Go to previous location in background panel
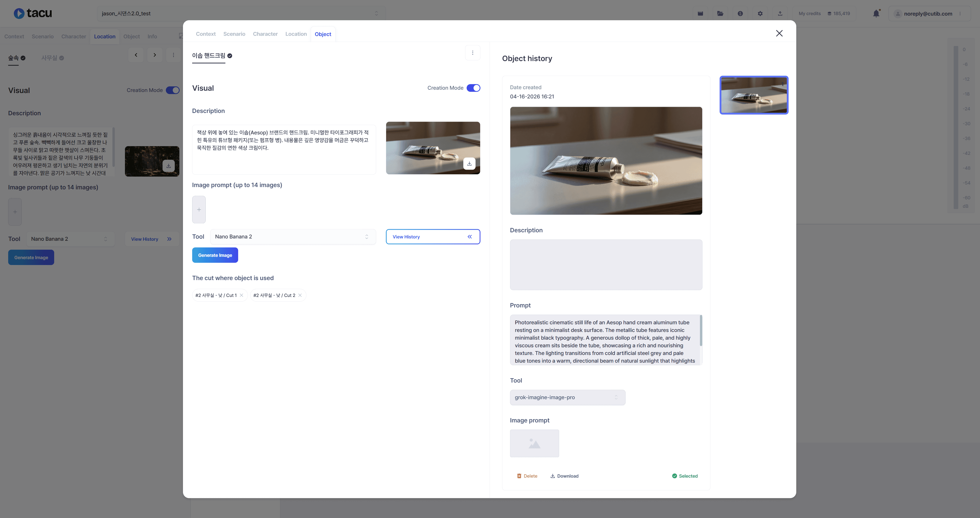Image resolution: width=980 pixels, height=518 pixels. pyautogui.click(x=136, y=55)
